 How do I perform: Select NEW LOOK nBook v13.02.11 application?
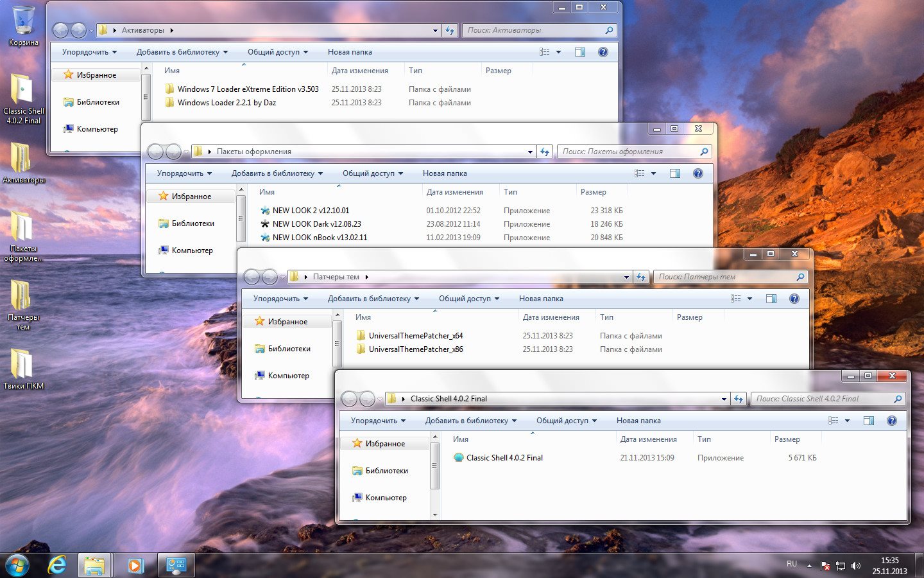click(313, 238)
